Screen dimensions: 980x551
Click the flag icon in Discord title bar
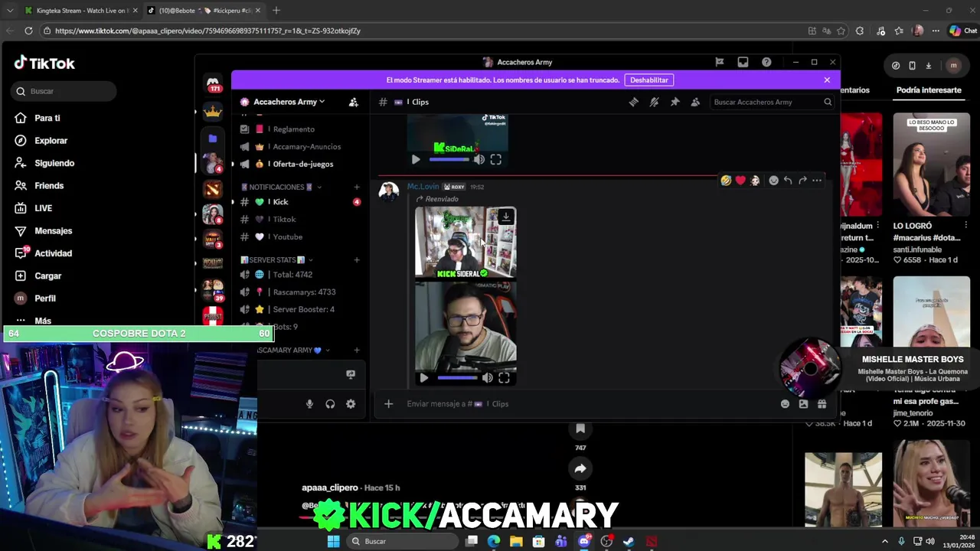click(x=720, y=62)
